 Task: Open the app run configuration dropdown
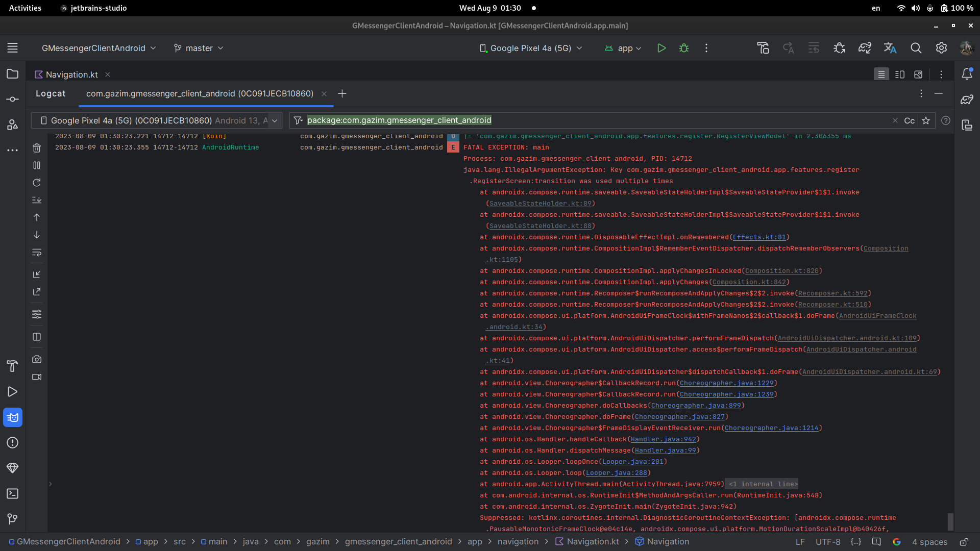(624, 48)
